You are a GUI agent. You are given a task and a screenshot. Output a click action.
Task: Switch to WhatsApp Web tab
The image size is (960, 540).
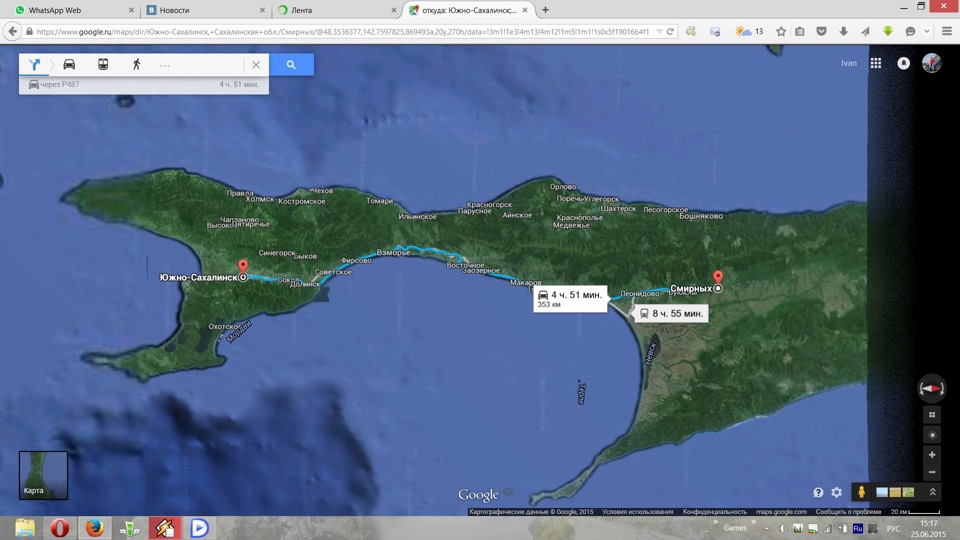pyautogui.click(x=74, y=10)
